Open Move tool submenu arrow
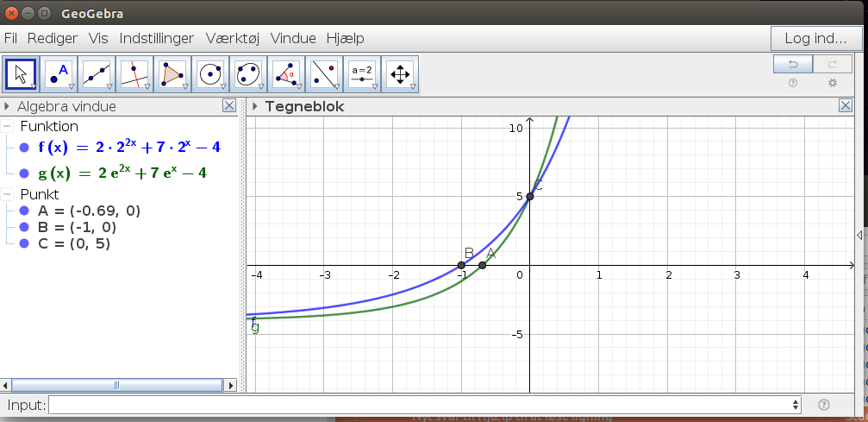The width and height of the screenshot is (868, 422). 34,86
